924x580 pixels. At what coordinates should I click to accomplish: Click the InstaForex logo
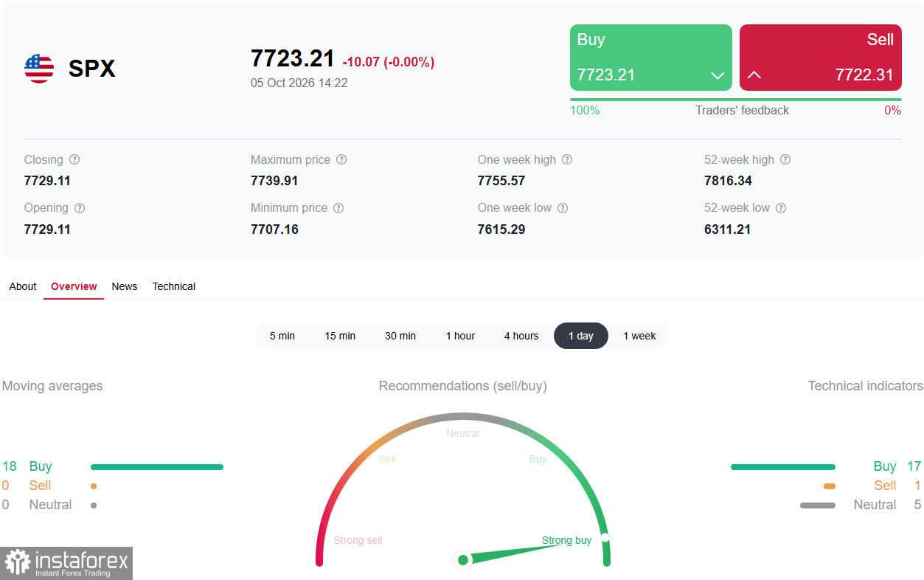pos(66,564)
